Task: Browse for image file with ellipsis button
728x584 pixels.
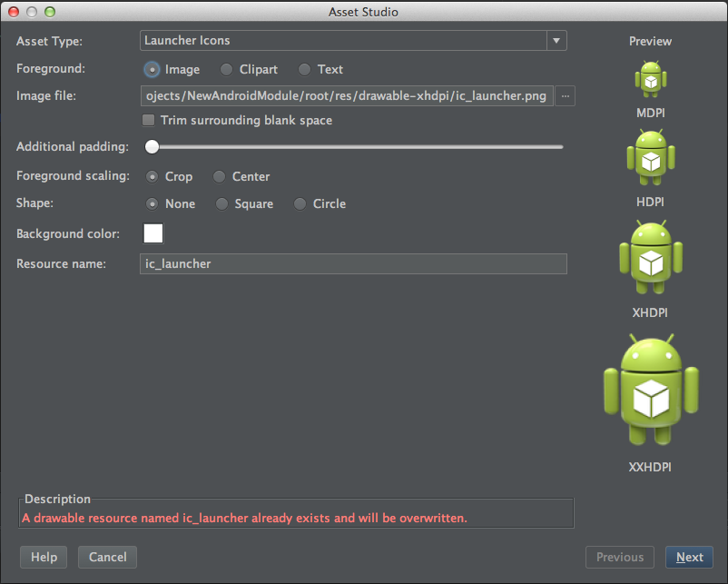Action: [565, 96]
